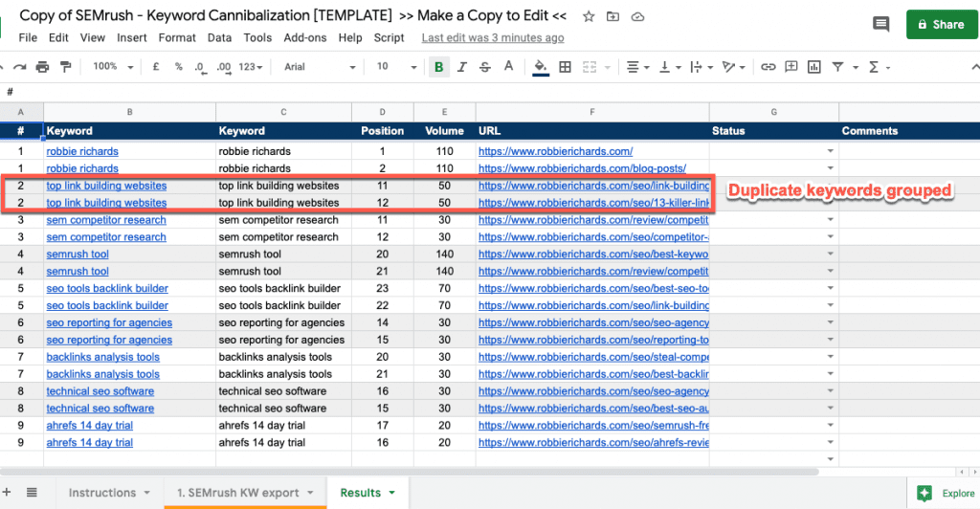
Task: Toggle italic formatting
Action: tap(462, 67)
